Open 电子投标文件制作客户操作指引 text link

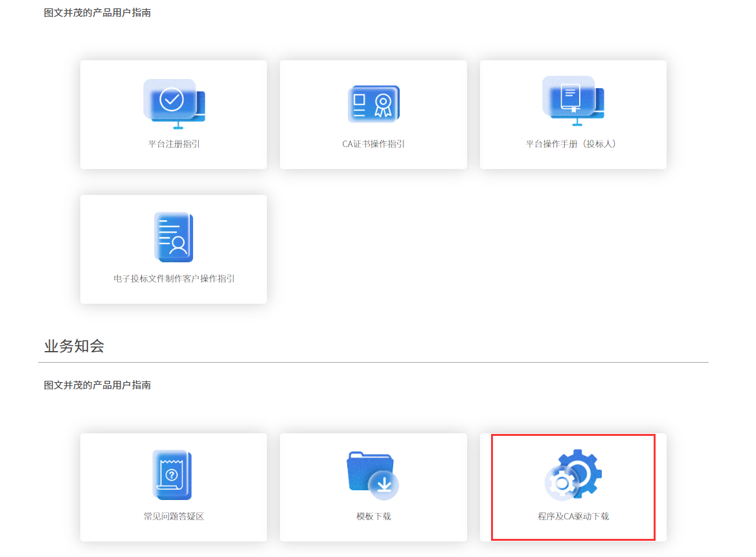tap(174, 278)
